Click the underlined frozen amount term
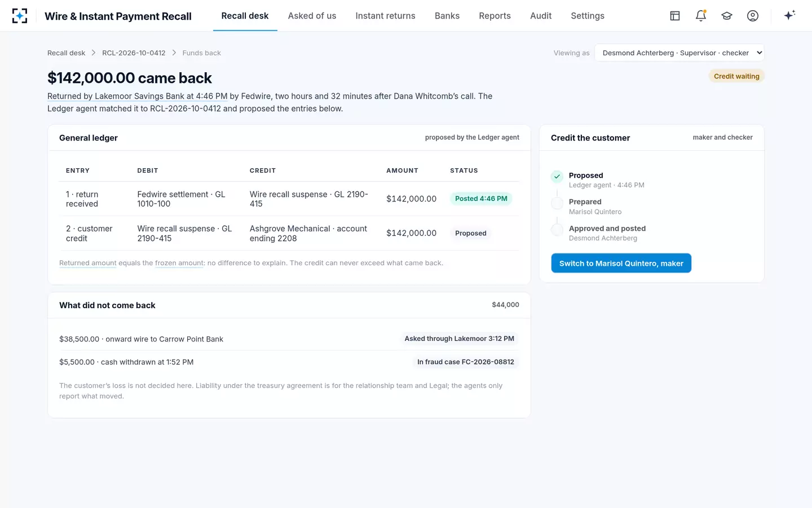 tap(179, 263)
